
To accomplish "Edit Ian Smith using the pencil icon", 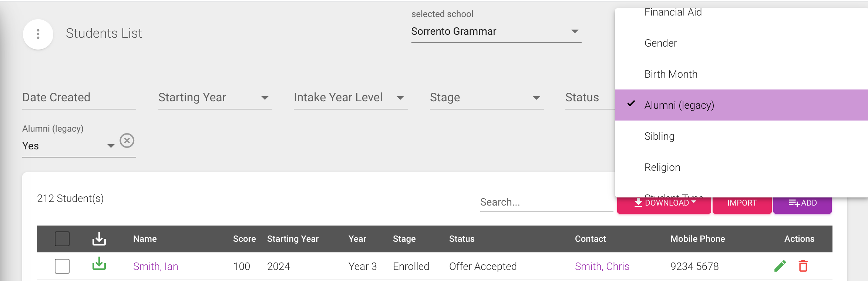I will pos(781,265).
